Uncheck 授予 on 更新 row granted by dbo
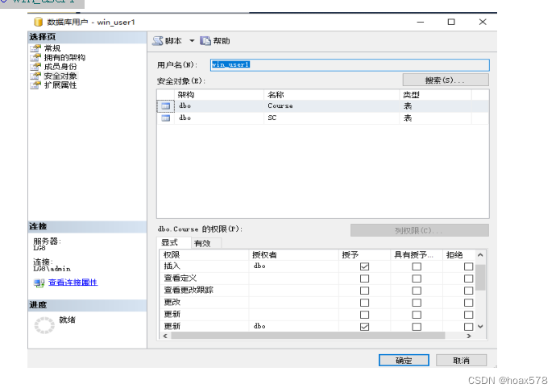The image size is (560, 392). [365, 327]
